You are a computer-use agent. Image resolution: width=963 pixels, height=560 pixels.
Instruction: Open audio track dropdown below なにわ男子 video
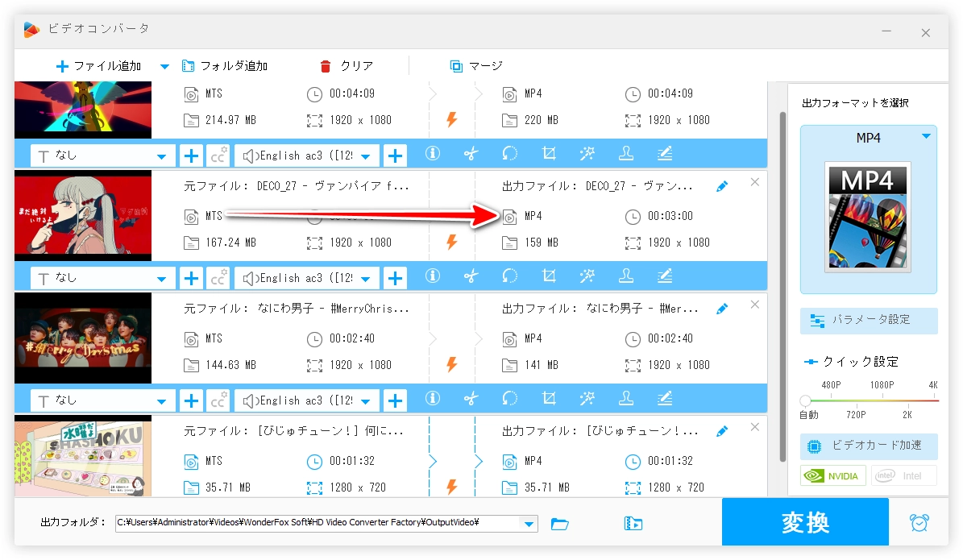(307, 401)
